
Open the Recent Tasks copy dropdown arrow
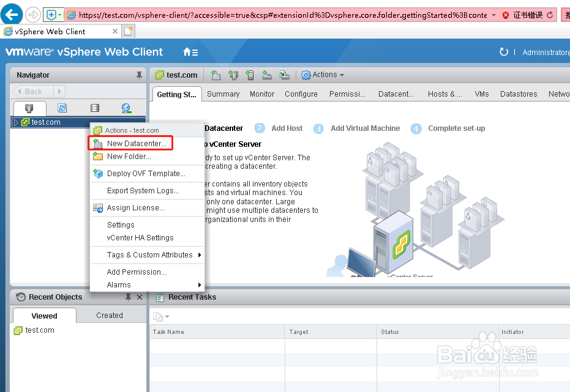[x=167, y=317]
